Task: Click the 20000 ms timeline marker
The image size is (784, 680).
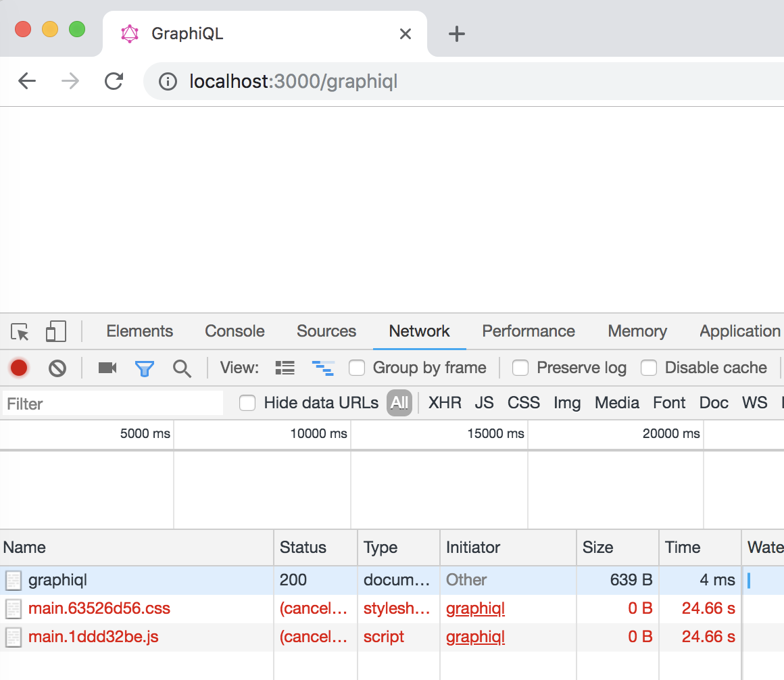Action: click(x=671, y=433)
